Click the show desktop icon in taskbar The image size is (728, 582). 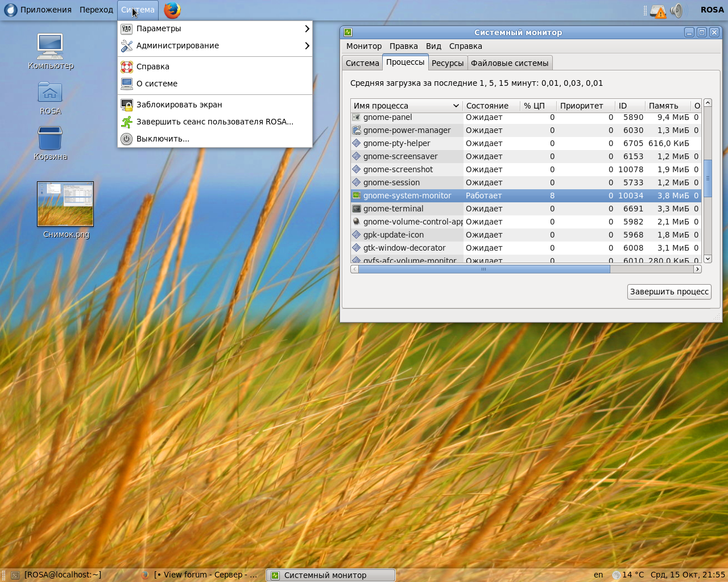click(15, 575)
